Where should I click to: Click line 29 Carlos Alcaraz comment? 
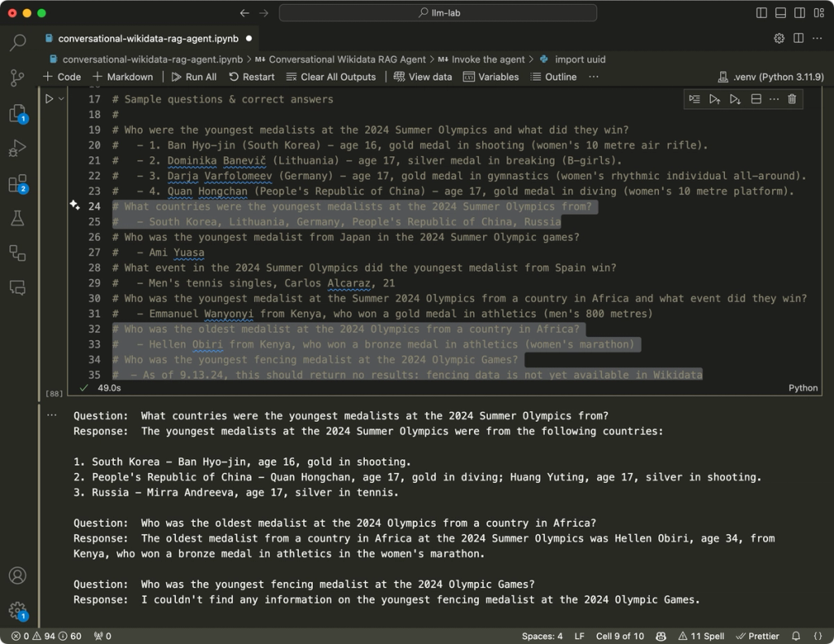click(253, 283)
